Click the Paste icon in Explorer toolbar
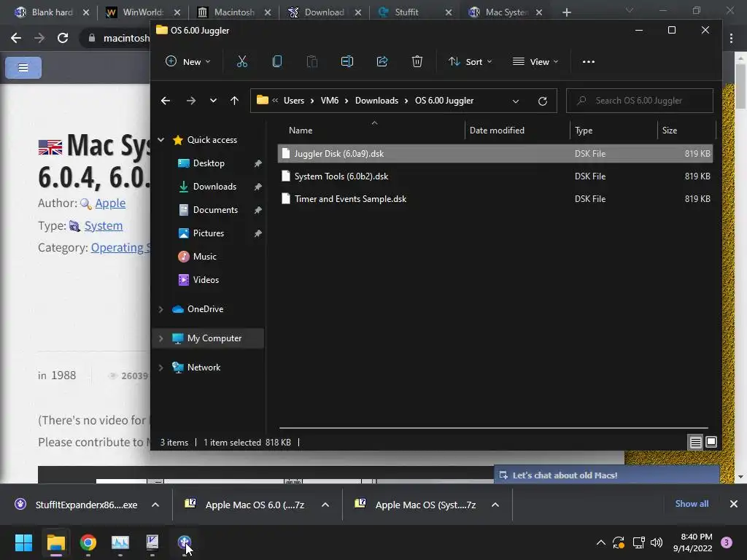 [312, 61]
